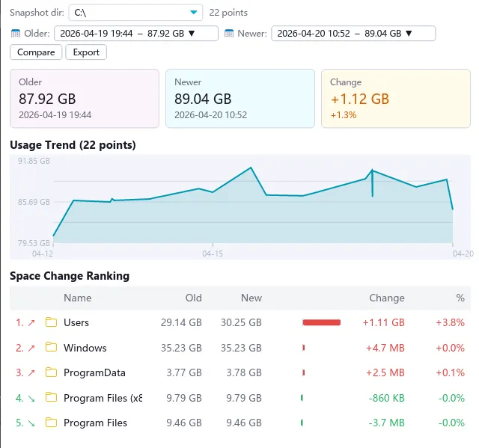Sort ranking by the Change column header
Screen dimensions: 479x448
tap(386, 298)
